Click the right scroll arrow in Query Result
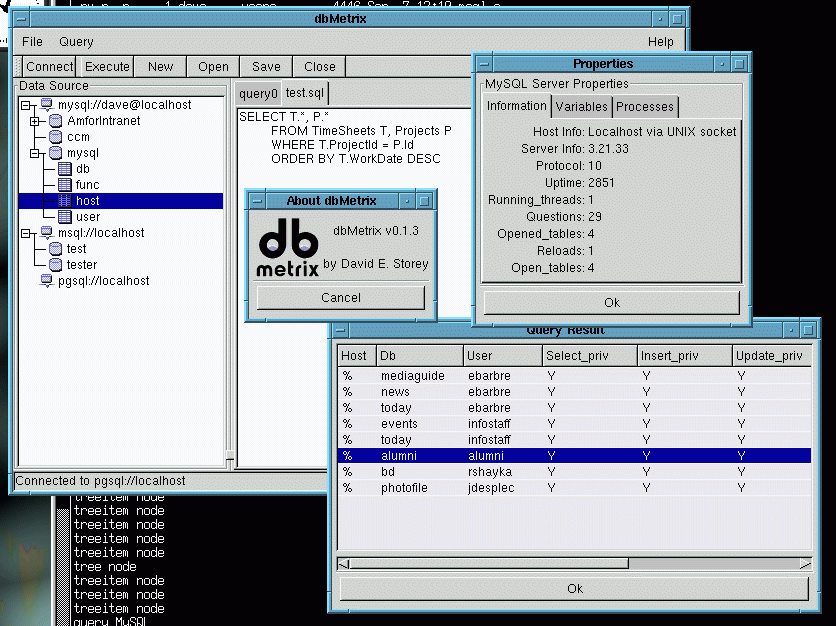Viewport: 836px width, 626px height. click(x=805, y=564)
